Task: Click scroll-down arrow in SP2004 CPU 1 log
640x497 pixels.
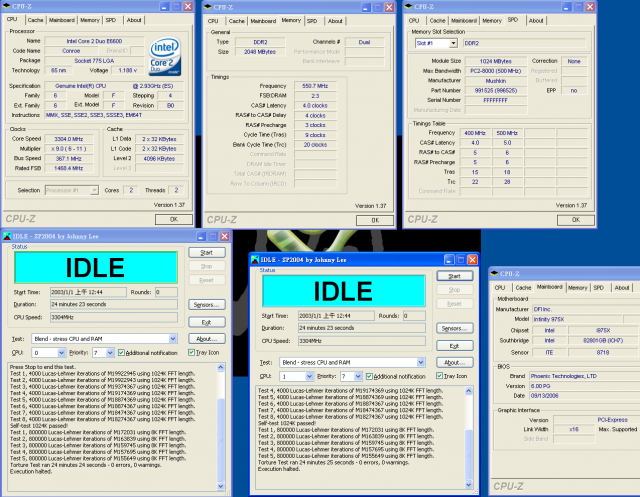Action: [469, 485]
